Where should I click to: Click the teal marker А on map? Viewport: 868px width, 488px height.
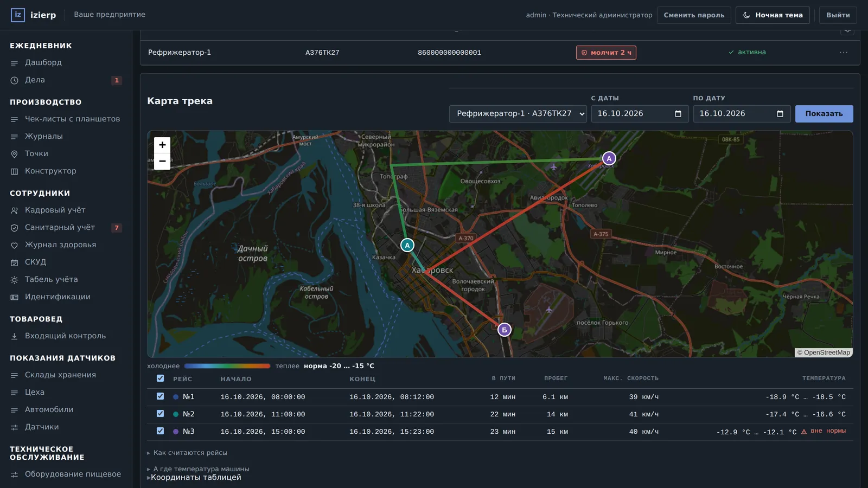click(407, 245)
